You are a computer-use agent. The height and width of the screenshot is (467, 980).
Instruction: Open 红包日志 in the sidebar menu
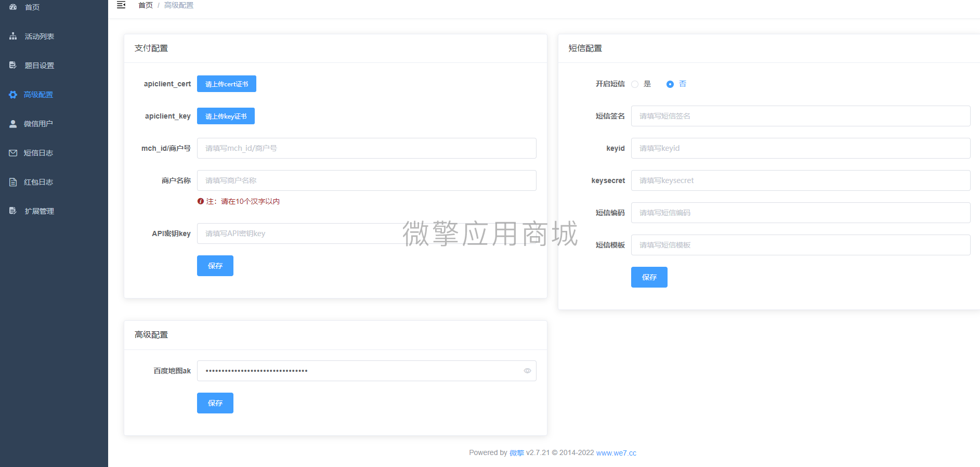point(54,182)
